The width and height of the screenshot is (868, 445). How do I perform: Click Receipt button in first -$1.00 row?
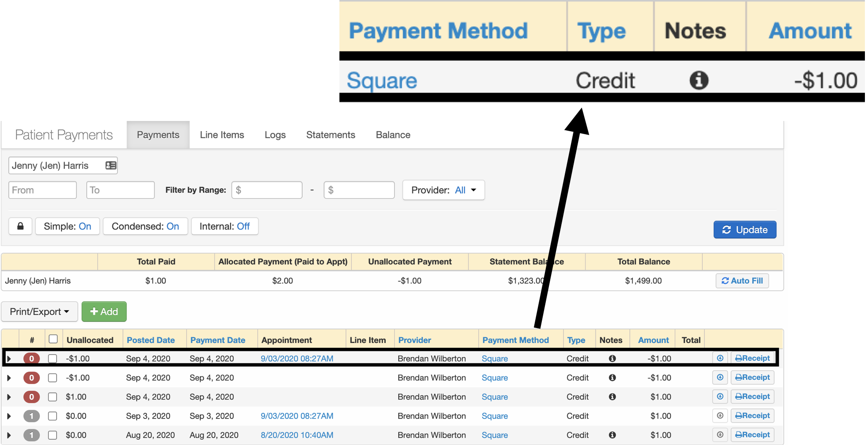point(752,358)
